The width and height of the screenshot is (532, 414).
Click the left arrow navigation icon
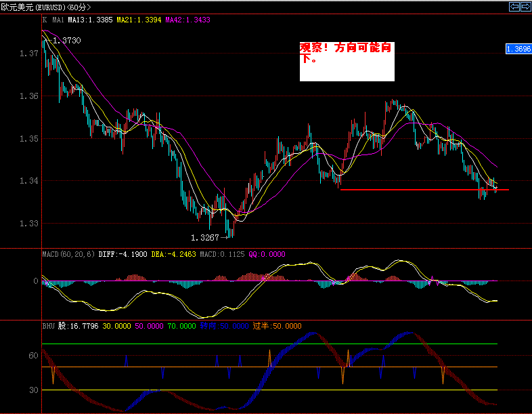pos(514,7)
